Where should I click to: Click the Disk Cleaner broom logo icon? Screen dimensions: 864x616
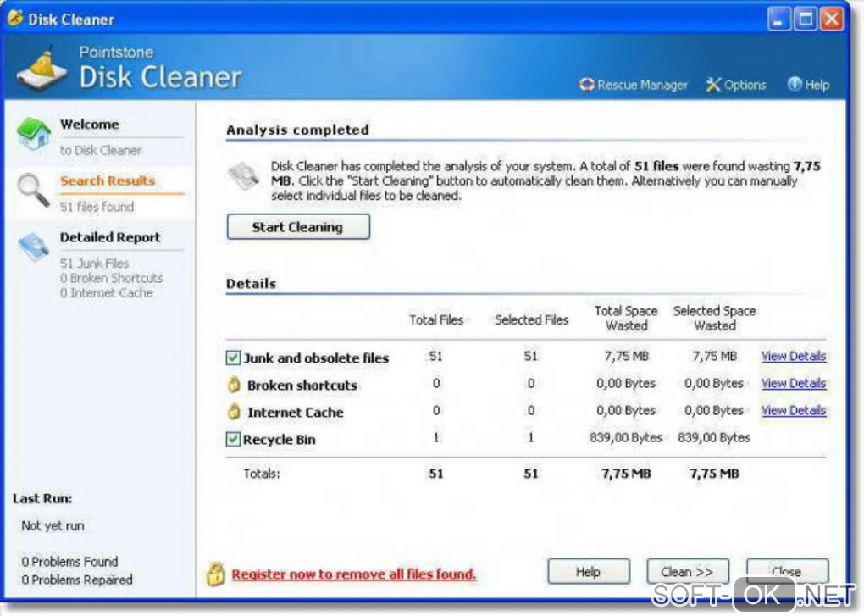tap(42, 69)
